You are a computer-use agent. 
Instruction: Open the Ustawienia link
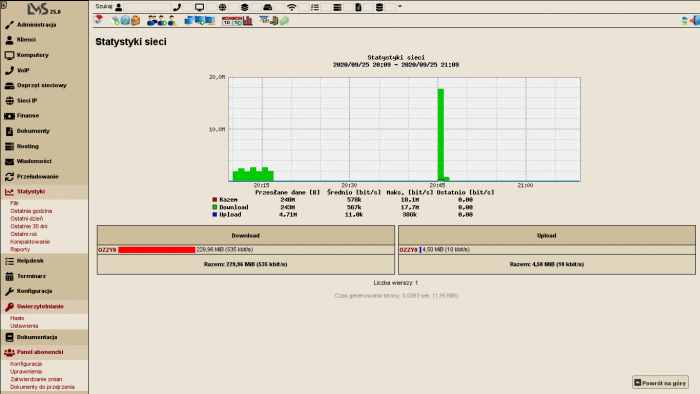(24, 326)
